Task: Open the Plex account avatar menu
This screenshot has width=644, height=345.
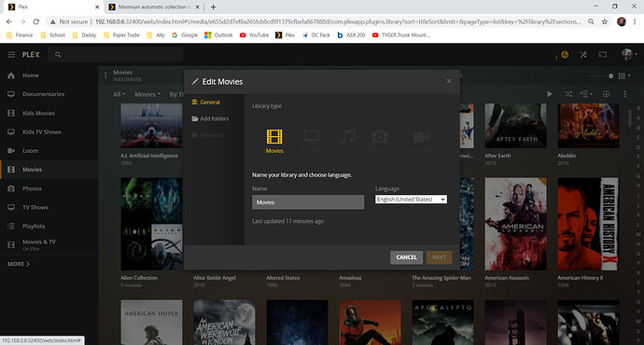Action: (628, 55)
